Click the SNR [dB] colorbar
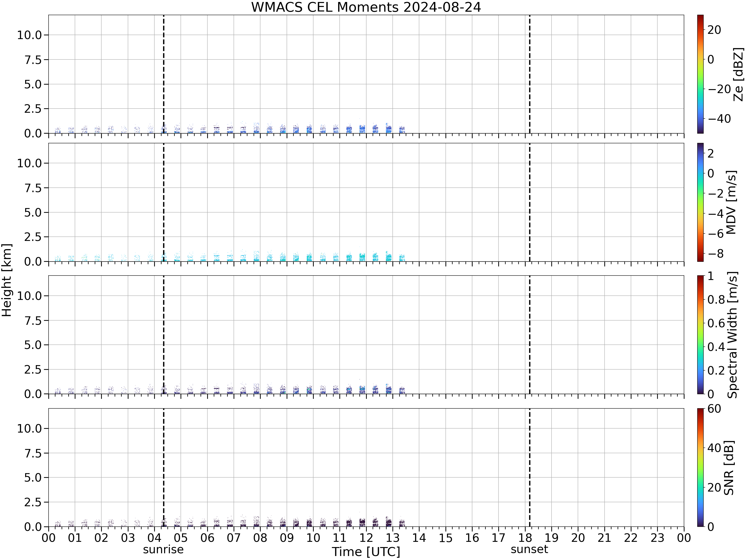The image size is (747, 560). (700, 467)
